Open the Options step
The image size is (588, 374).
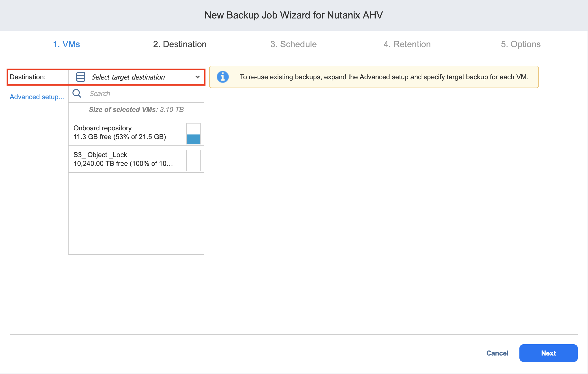520,44
